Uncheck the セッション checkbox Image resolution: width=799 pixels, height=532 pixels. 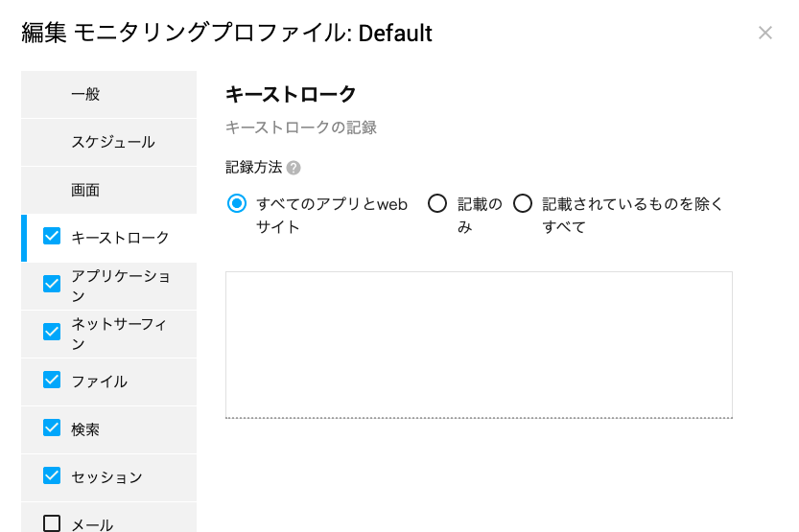click(x=52, y=475)
